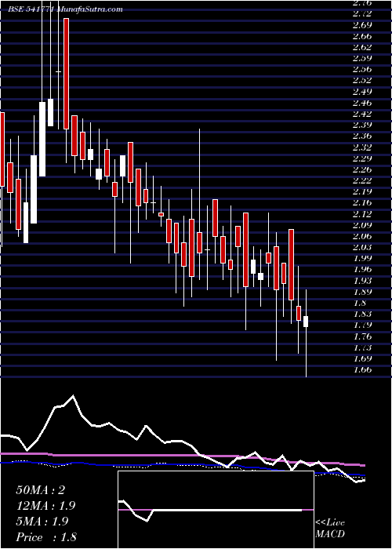Viewport: 392px width, 549px height.
Task: Select the 2.46 price axis label
Action: [x=361, y=104]
